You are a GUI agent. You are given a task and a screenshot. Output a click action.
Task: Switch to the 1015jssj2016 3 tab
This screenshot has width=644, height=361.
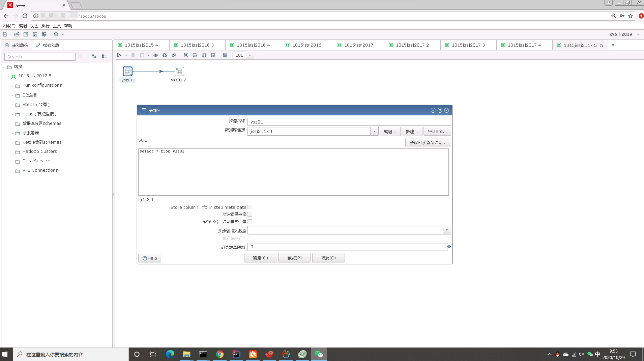pyautogui.click(x=197, y=45)
